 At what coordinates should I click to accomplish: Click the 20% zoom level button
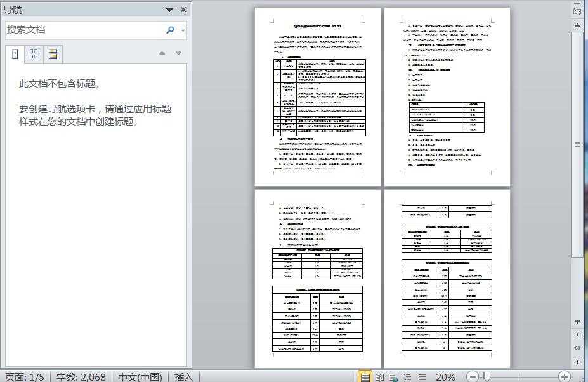pyautogui.click(x=445, y=377)
